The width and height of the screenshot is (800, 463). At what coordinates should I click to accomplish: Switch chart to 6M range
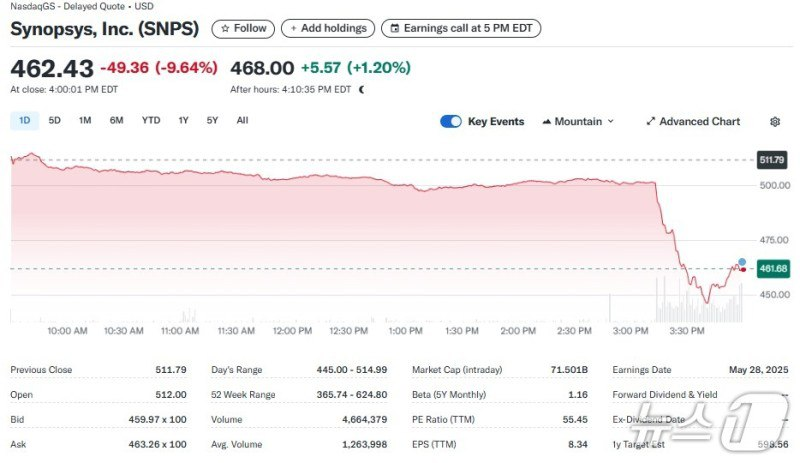(116, 120)
